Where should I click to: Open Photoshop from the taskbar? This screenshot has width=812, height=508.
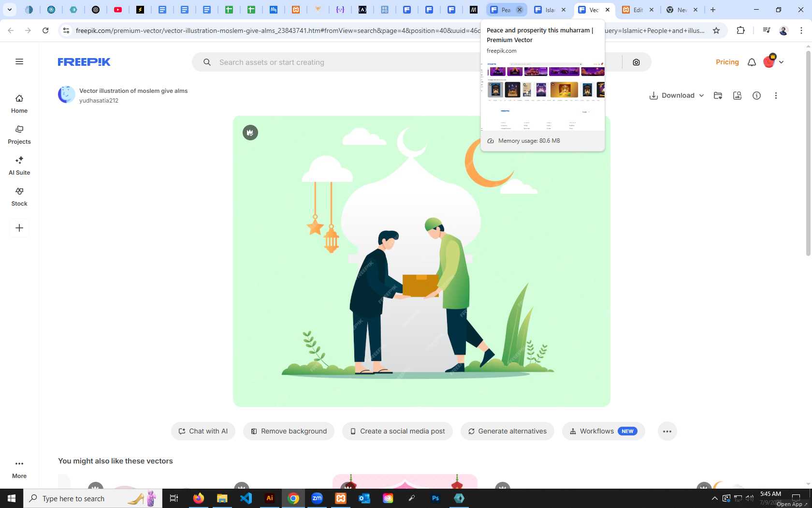pos(435,498)
